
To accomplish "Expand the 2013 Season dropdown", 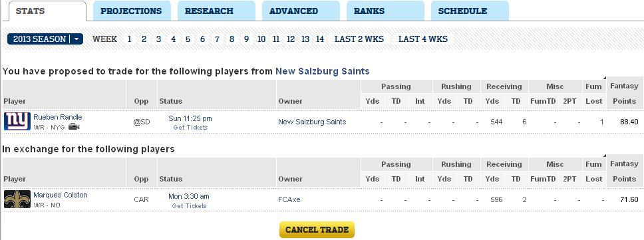I will coord(45,39).
